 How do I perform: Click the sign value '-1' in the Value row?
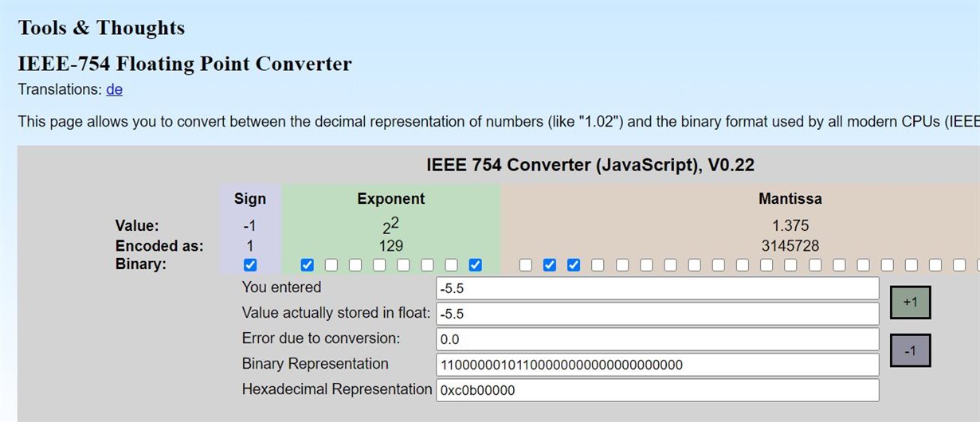(250, 225)
